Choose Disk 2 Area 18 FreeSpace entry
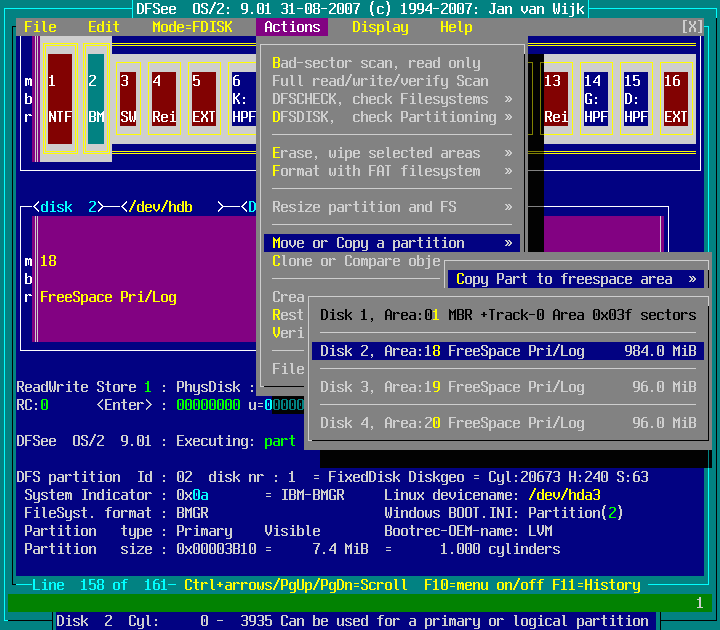Screen dimensions: 720x630 [508, 351]
